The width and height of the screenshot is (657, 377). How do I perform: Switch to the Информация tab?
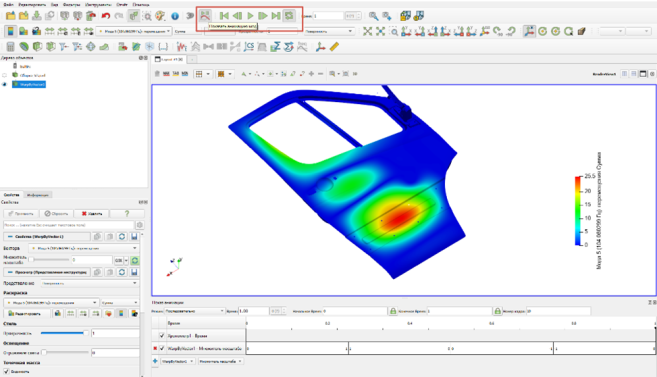38,195
